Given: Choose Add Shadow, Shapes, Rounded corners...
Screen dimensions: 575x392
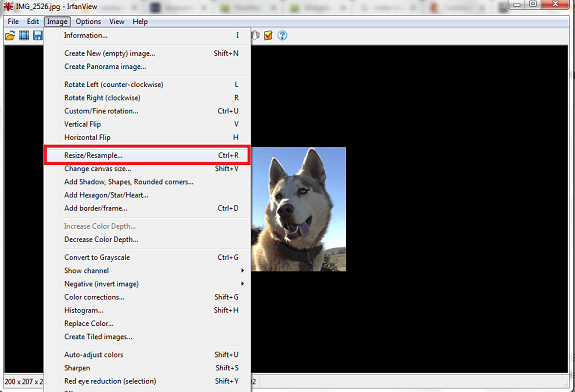Looking at the screenshot, I should pyautogui.click(x=147, y=182).
